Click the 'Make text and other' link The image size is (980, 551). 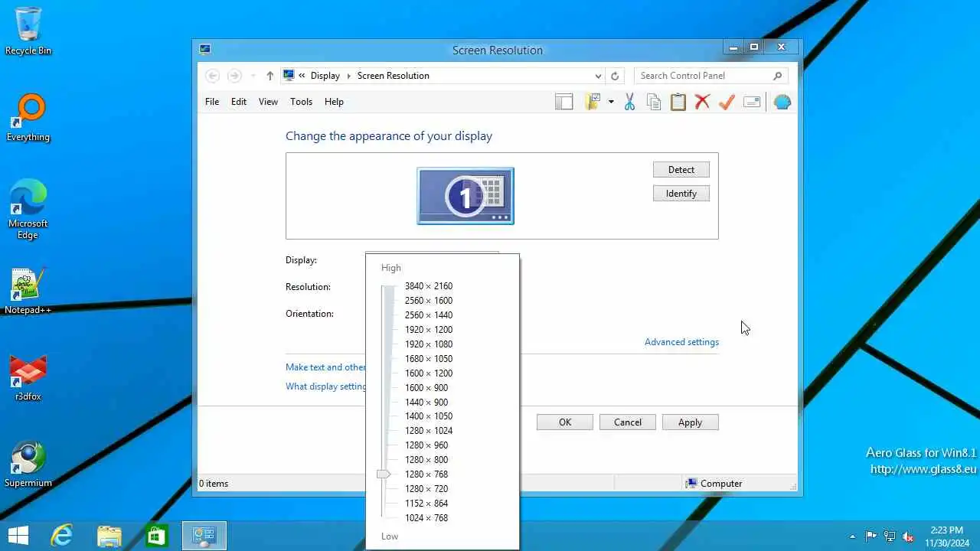tap(325, 367)
